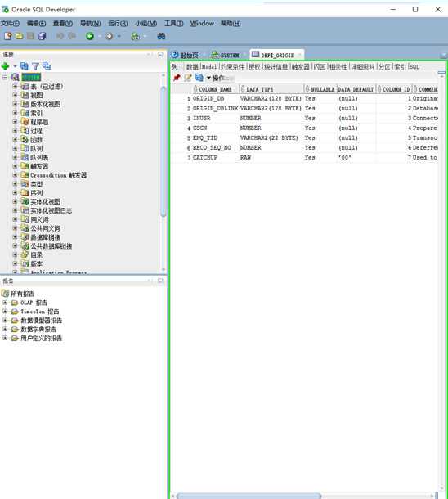Open the Indexes (索引) sub-tab of the table
Image resolution: width=448 pixels, height=499 pixels.
click(x=400, y=67)
